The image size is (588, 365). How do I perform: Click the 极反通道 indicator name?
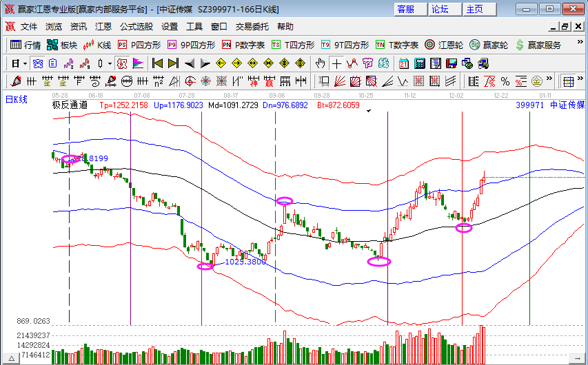[x=70, y=105]
